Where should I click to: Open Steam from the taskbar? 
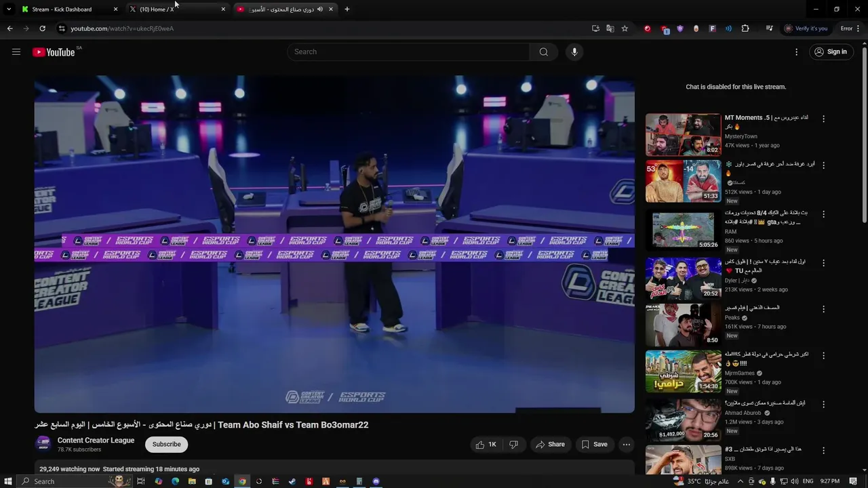coord(292,481)
